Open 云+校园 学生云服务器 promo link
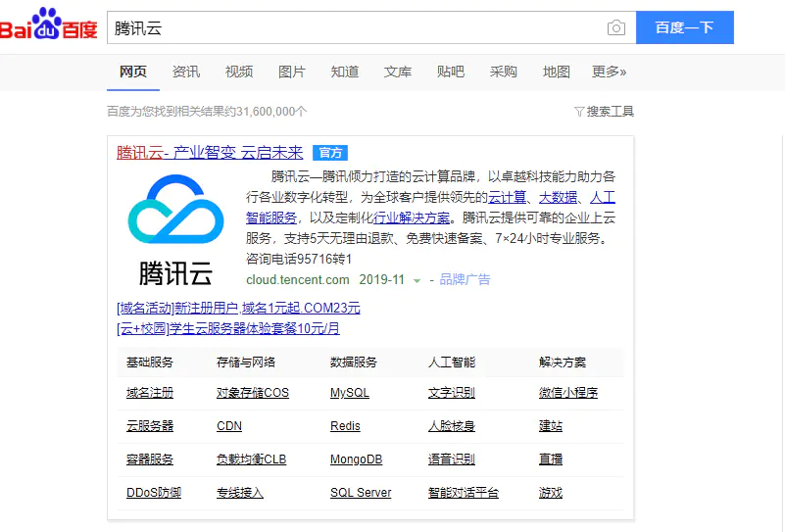The height and width of the screenshot is (532, 785). point(227,328)
